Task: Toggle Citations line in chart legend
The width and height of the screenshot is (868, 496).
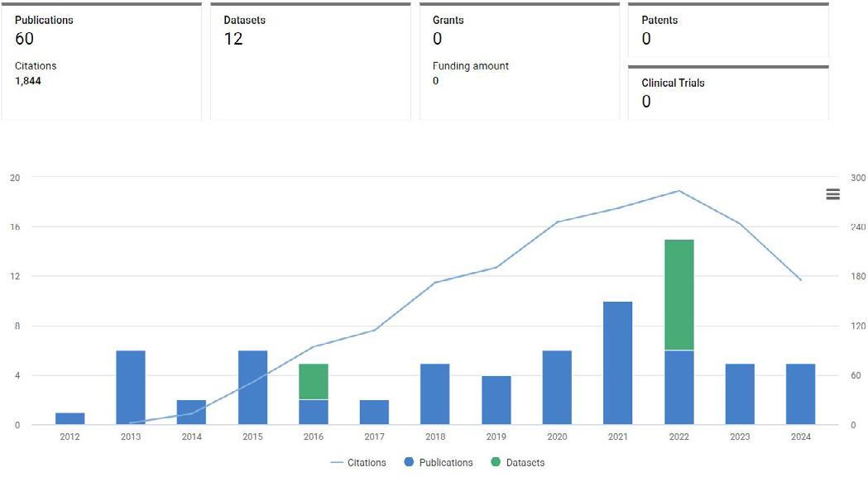Action: tap(358, 462)
